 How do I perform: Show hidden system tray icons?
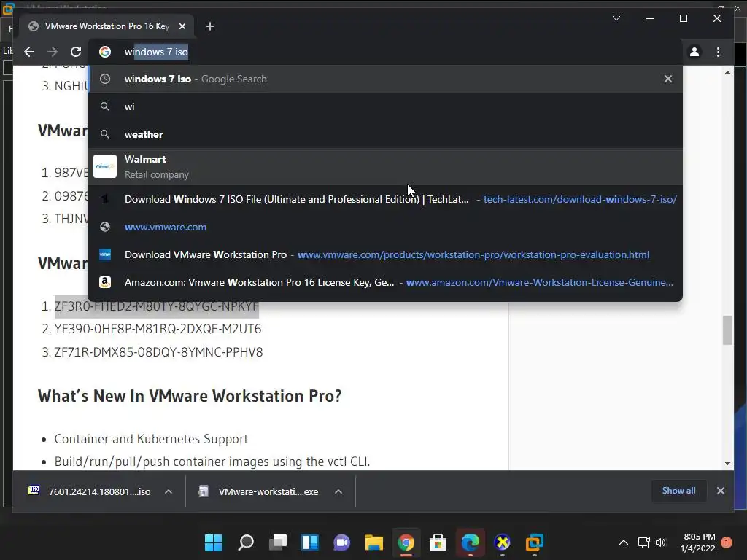coord(623,542)
